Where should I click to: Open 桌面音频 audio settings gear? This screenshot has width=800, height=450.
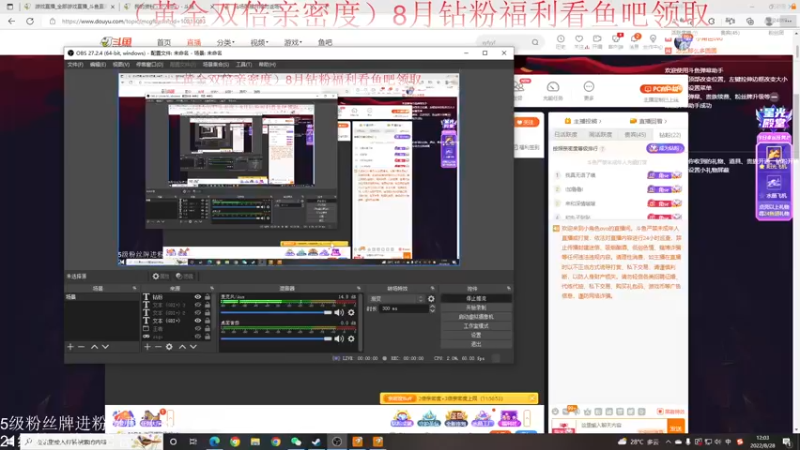(351, 338)
